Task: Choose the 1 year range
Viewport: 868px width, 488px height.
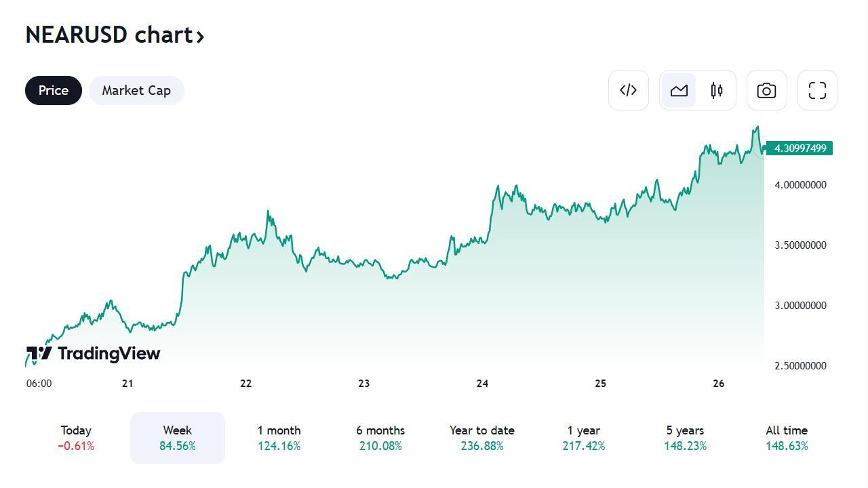Action: click(584, 438)
